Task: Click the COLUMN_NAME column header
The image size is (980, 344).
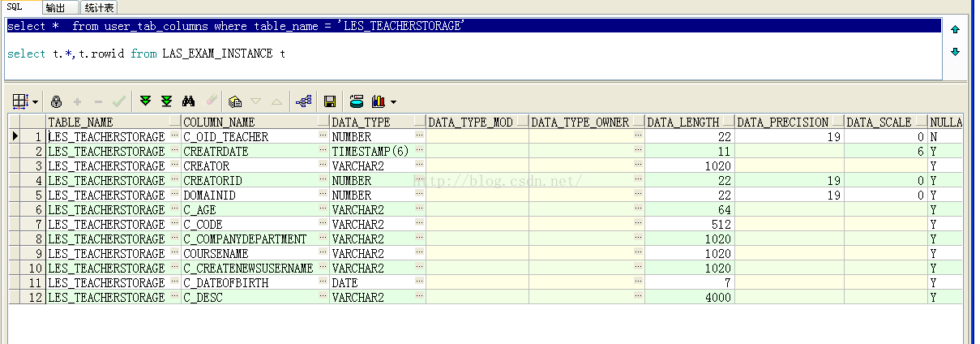Action: tap(255, 122)
